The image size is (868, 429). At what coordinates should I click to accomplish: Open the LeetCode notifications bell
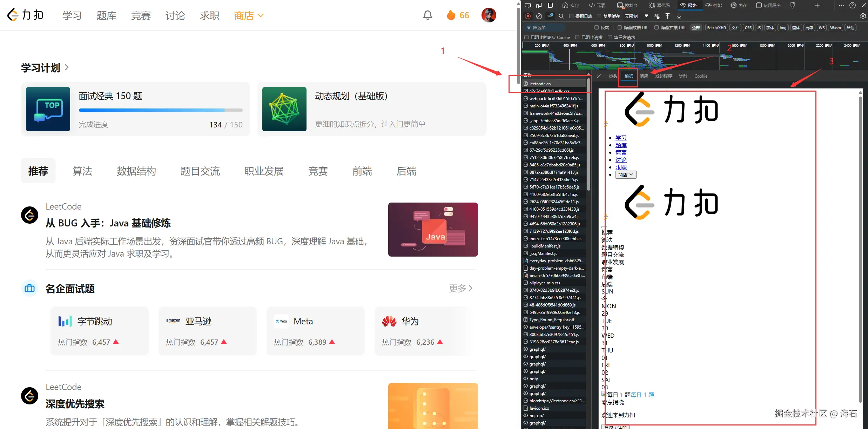[428, 15]
